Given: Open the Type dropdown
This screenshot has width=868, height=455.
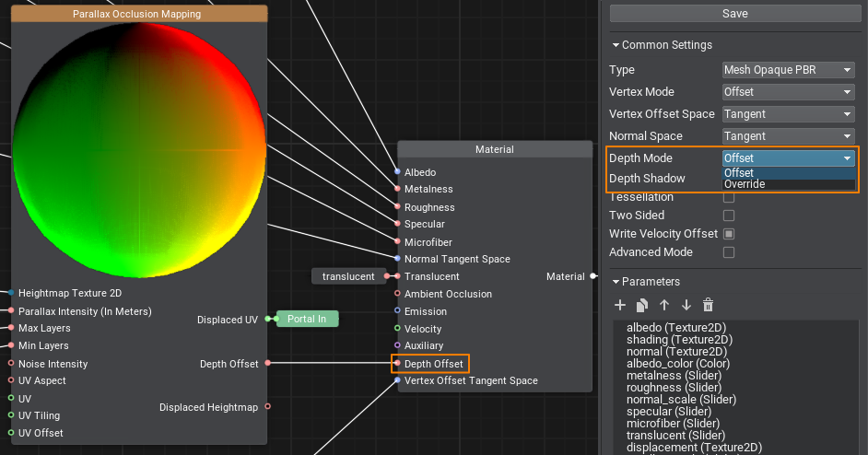Looking at the screenshot, I should coord(789,70).
